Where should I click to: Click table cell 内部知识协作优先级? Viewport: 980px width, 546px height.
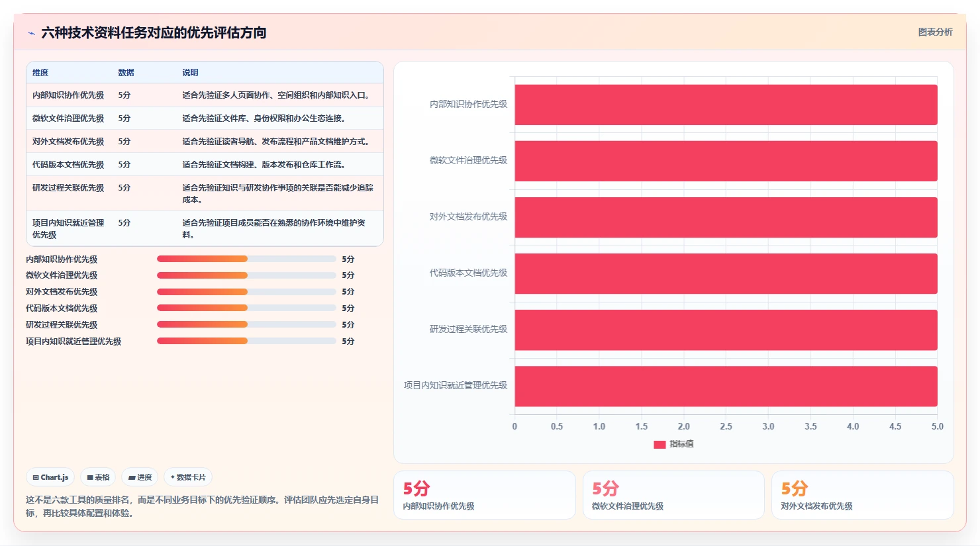[68, 95]
